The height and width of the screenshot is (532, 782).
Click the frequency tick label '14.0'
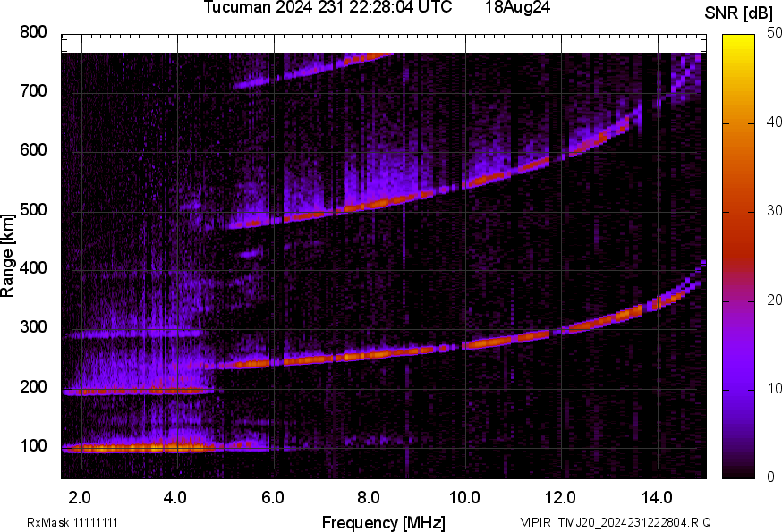(657, 498)
